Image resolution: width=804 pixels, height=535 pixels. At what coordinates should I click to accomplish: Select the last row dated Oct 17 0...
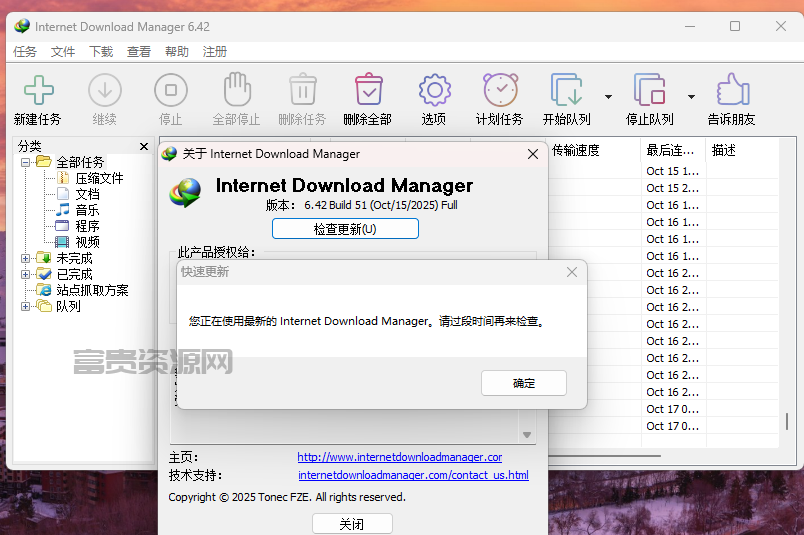(672, 426)
